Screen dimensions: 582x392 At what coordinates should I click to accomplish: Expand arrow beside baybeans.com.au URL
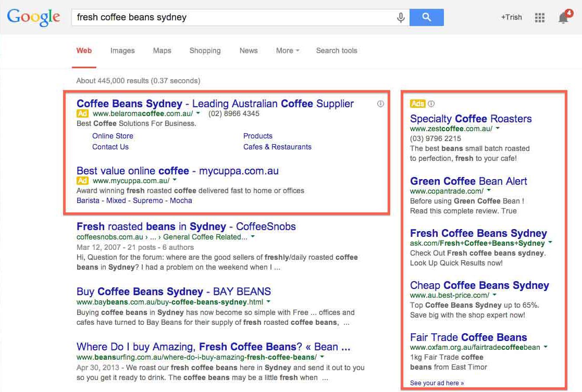pyautogui.click(x=268, y=301)
